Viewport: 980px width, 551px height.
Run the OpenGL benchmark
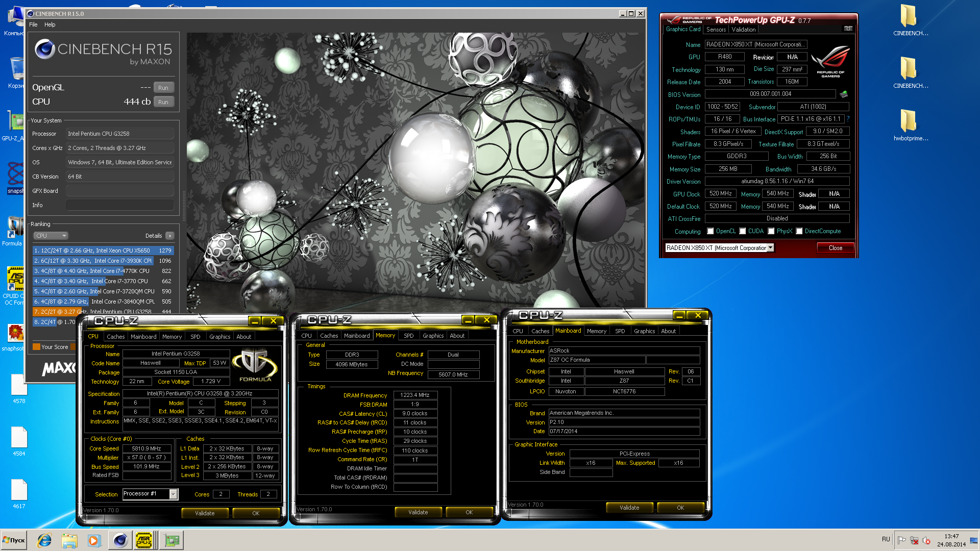point(163,88)
